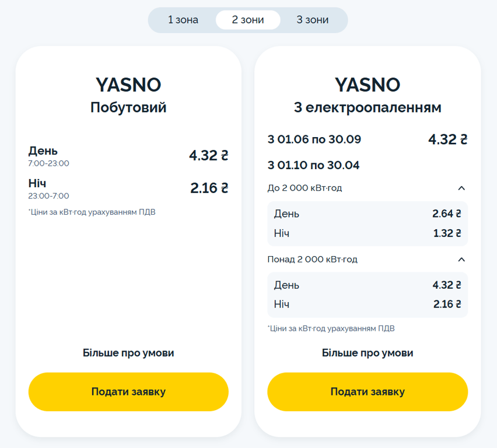Click the Ніч 1.32 ₴ row
The image size is (497, 448).
point(367,233)
